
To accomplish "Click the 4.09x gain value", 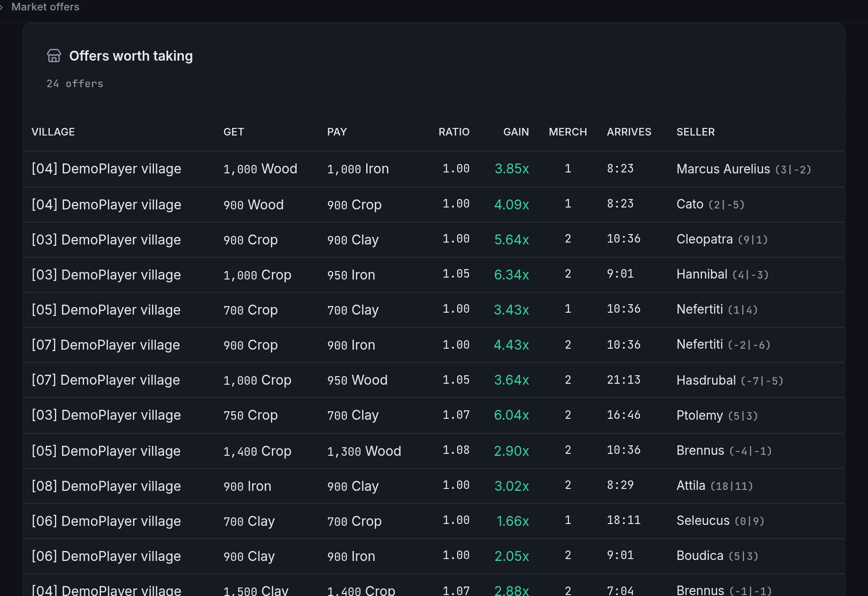I will tap(512, 205).
